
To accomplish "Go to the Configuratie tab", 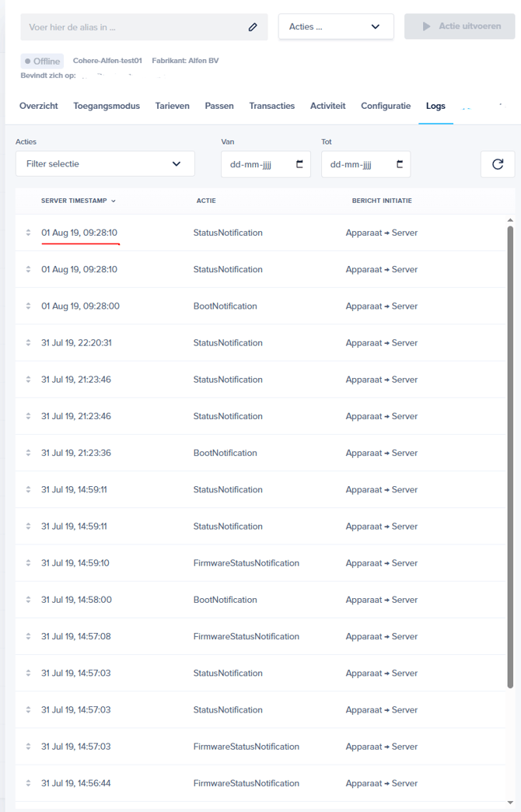I will [x=385, y=106].
